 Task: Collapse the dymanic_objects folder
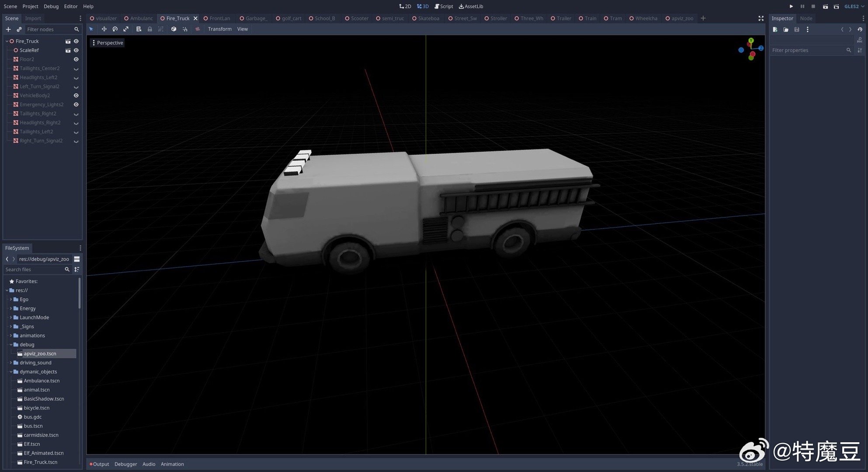click(11, 372)
